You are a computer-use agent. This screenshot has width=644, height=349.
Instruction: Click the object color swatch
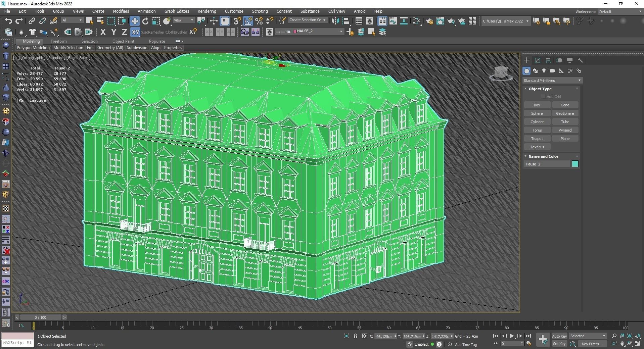(x=575, y=164)
